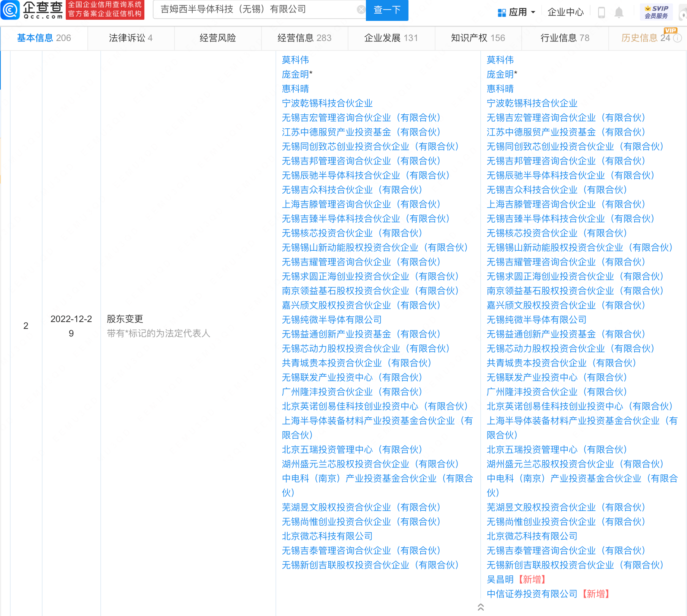Click the info icon beside 历史信息
The height and width of the screenshot is (616, 687).
click(x=678, y=38)
